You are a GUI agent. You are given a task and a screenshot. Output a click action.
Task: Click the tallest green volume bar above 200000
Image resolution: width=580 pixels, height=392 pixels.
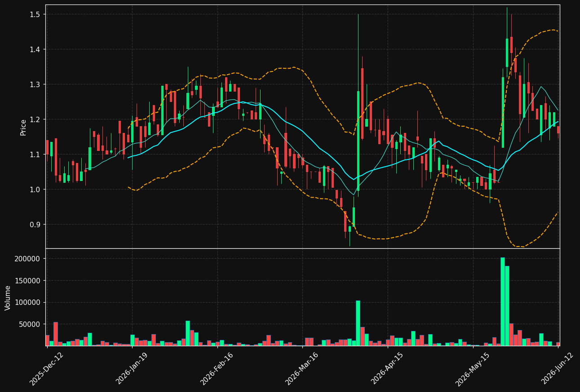[503, 301]
